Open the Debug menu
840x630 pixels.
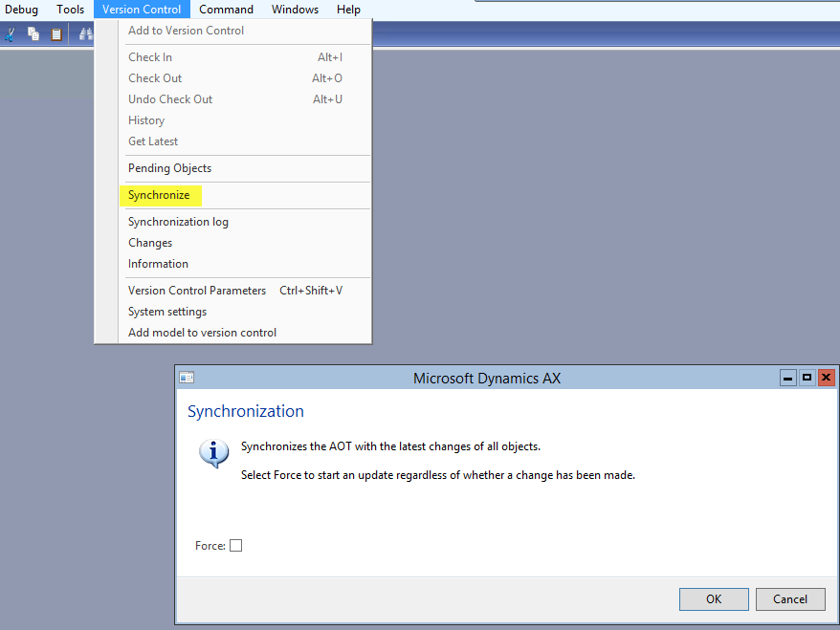click(22, 10)
